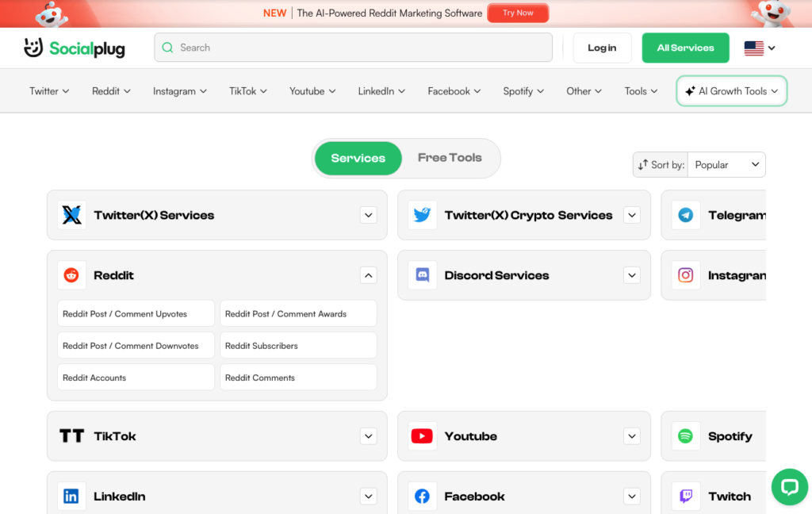Click the All Services button
812x514 pixels.
[685, 48]
